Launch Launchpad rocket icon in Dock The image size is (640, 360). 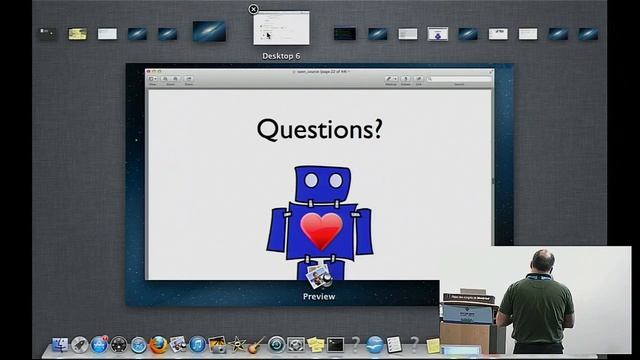pyautogui.click(x=80, y=345)
